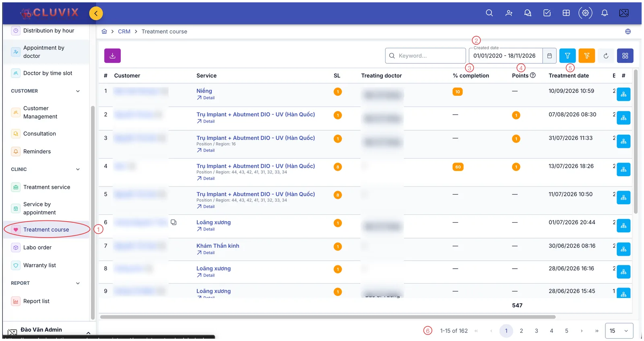Open the notifications bell icon

[x=605, y=13]
